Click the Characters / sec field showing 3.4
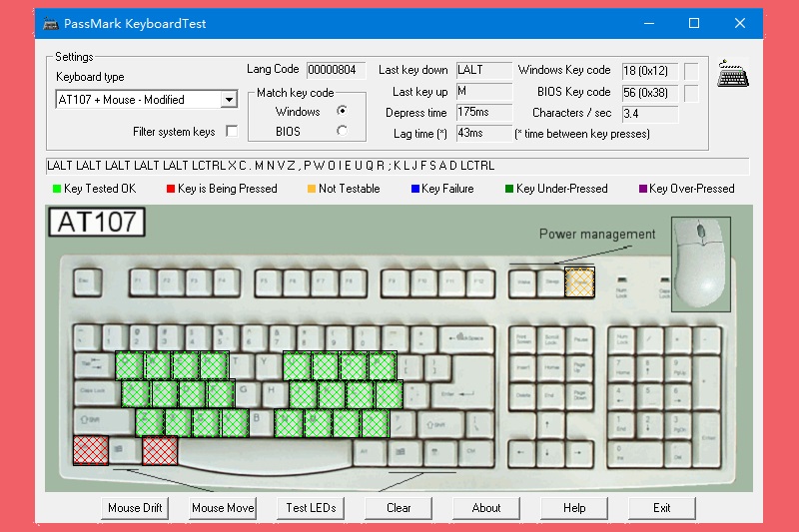 tap(650, 114)
